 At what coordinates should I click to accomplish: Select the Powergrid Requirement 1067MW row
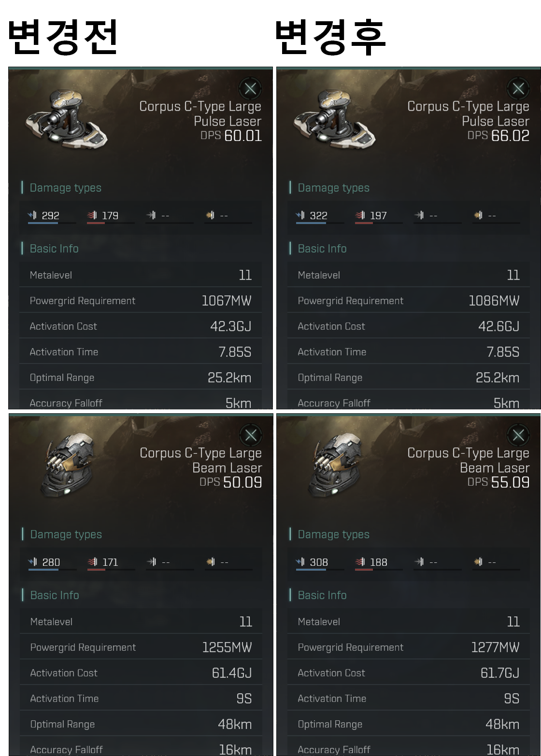coord(141,301)
